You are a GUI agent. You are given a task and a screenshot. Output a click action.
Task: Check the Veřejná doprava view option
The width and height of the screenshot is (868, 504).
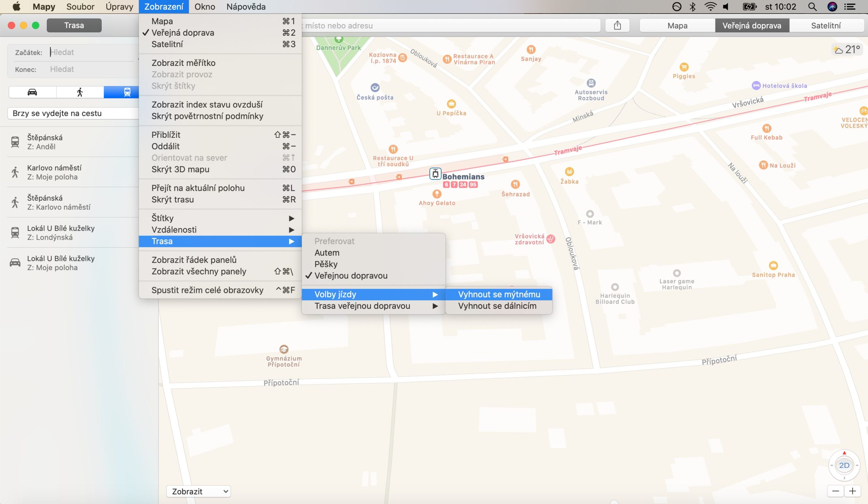click(182, 33)
